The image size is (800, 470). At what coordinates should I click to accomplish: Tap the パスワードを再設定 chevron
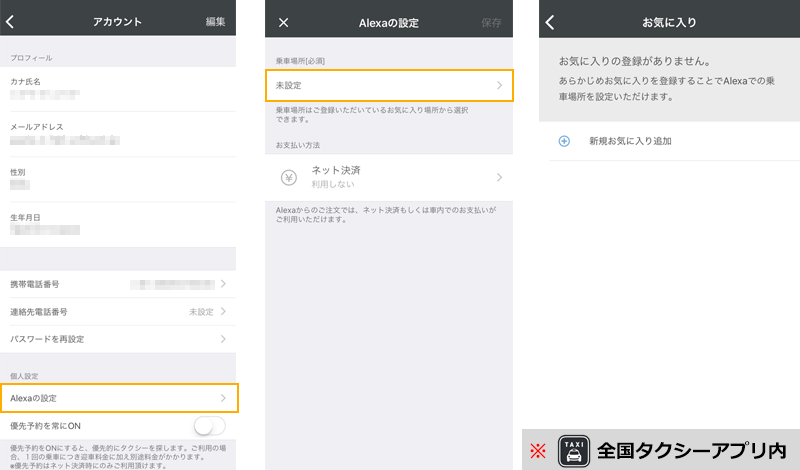[223, 339]
